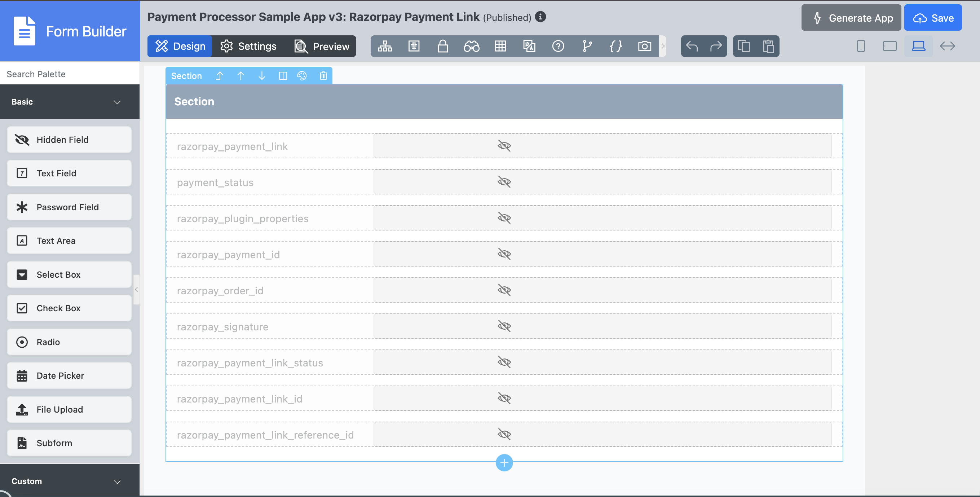Open the Permission lock icon in toolbar

[x=442, y=46]
